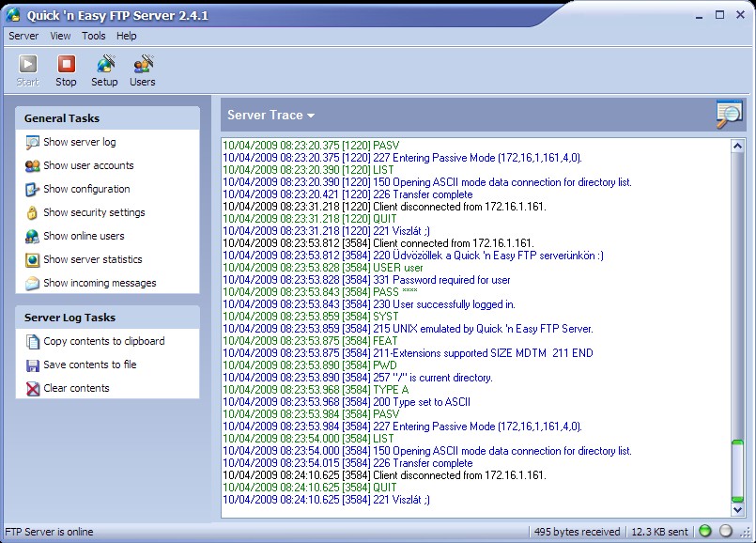Click log line '331 Password required for user'

pos(366,280)
